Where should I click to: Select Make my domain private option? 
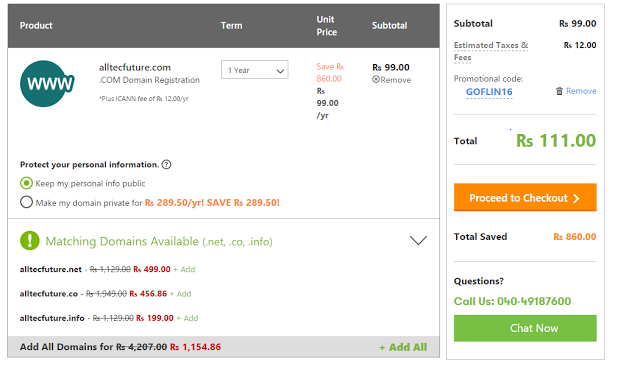(x=26, y=202)
